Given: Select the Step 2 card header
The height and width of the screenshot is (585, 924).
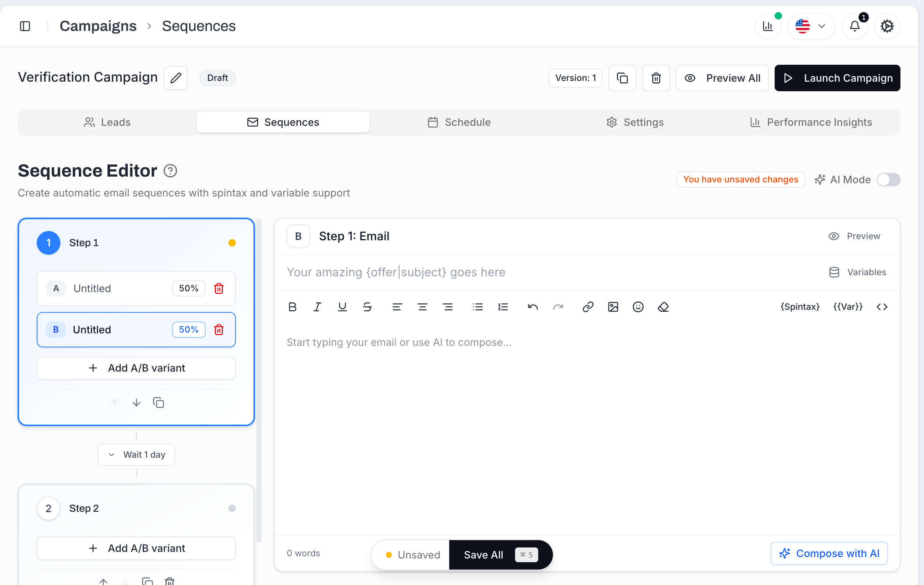Looking at the screenshot, I should pyautogui.click(x=136, y=508).
